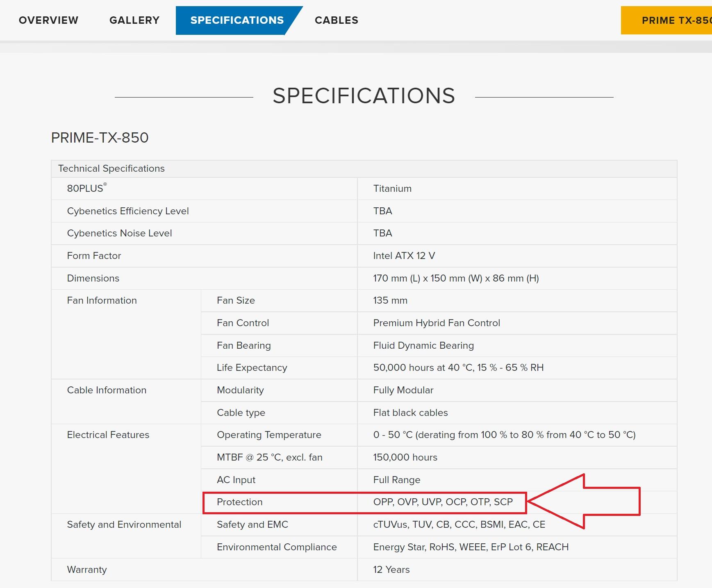Viewport: 712px width, 588px height.
Task: Select Flat black cables value
Action: click(410, 413)
